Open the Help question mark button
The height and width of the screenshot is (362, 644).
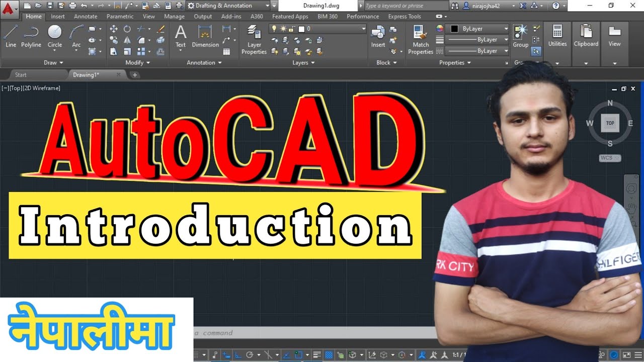point(555,6)
